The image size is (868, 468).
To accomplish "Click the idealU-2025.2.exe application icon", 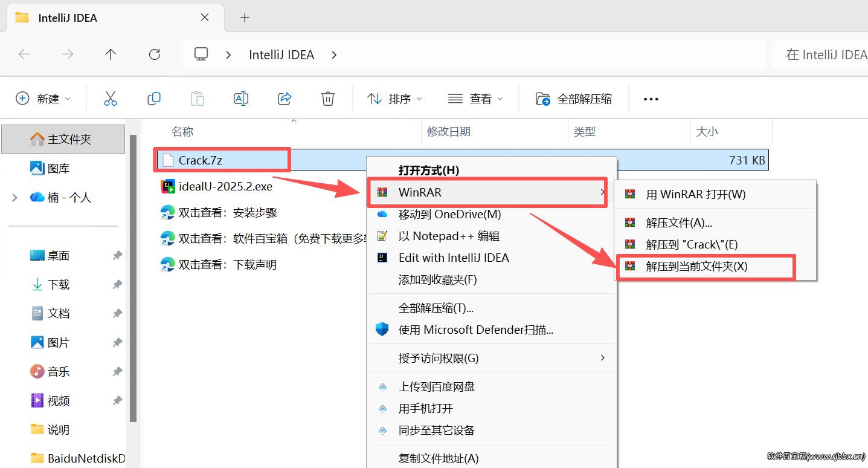I will click(167, 187).
